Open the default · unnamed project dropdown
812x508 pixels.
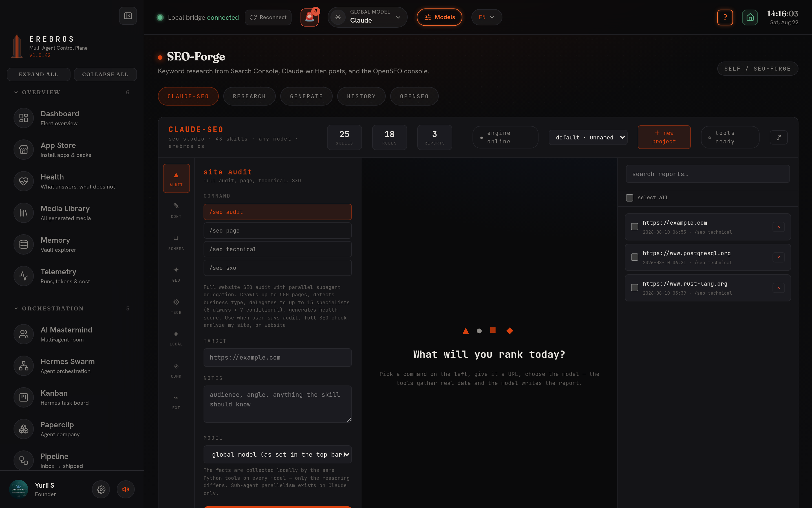[588, 137]
